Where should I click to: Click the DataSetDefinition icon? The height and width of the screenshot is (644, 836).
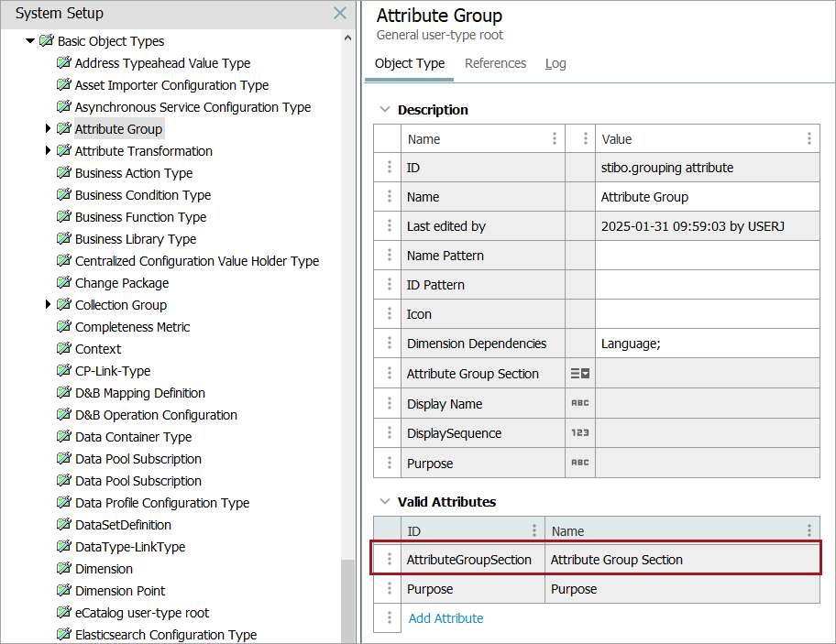pos(64,524)
